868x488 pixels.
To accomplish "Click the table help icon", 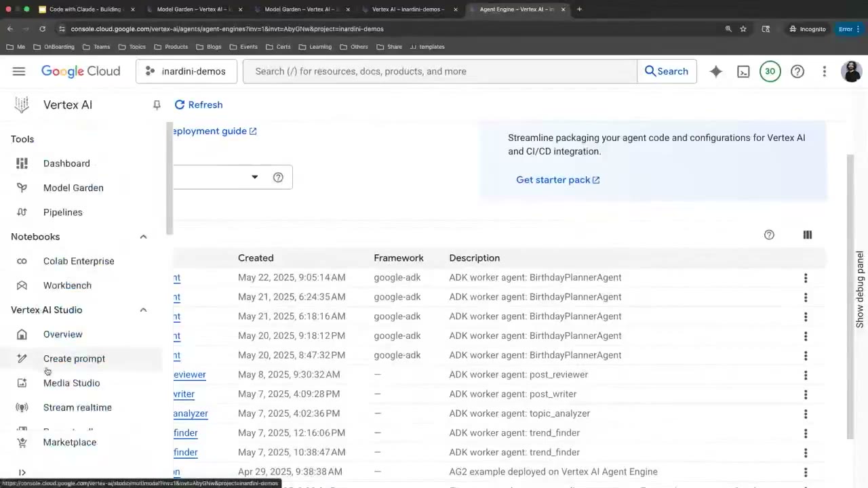I will pos(769,235).
